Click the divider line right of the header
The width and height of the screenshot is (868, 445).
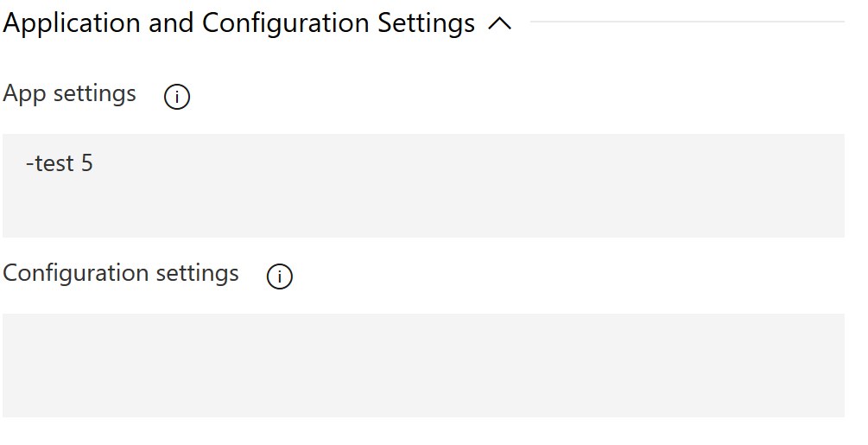(687, 22)
